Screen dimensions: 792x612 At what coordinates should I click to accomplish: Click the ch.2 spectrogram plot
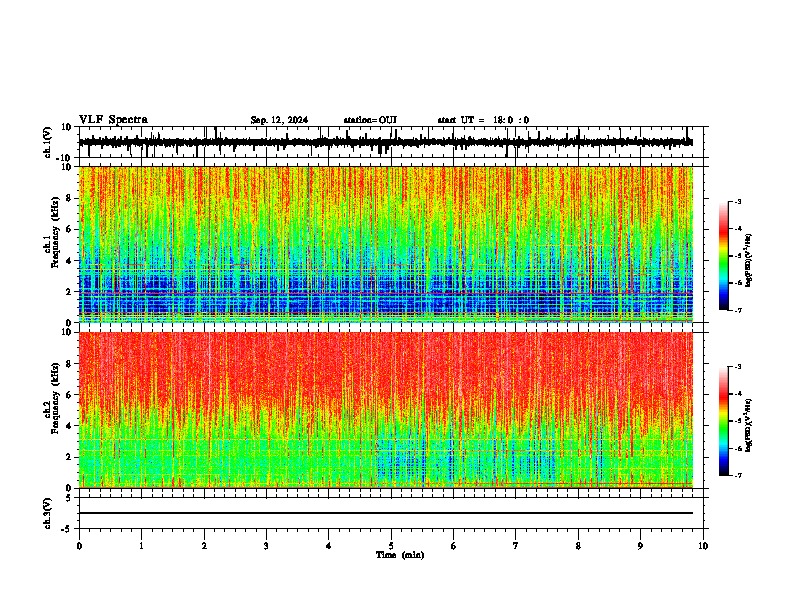tap(386, 410)
